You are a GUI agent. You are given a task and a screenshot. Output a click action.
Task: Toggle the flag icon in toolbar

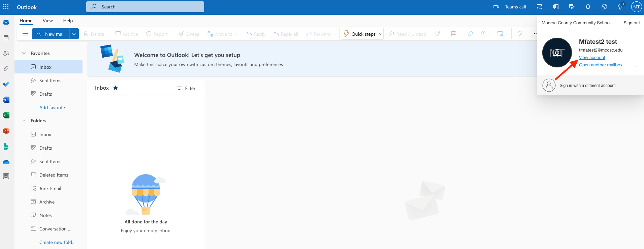[454, 34]
